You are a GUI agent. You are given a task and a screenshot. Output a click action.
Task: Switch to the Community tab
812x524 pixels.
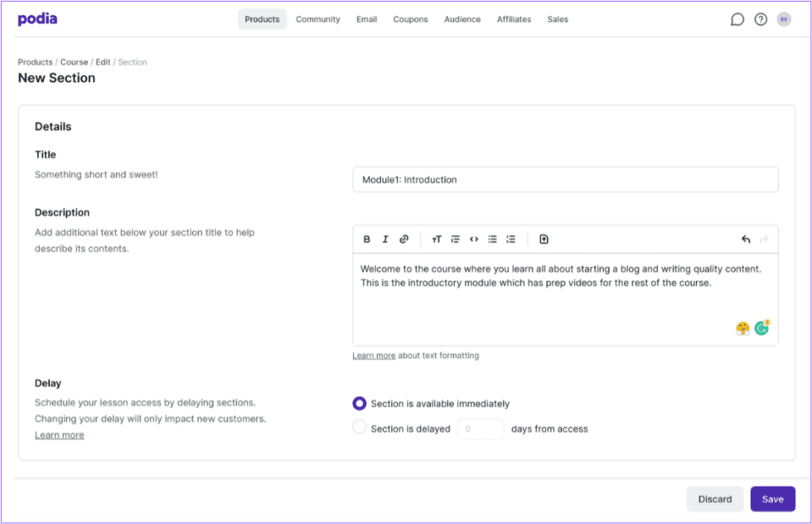[x=317, y=19]
